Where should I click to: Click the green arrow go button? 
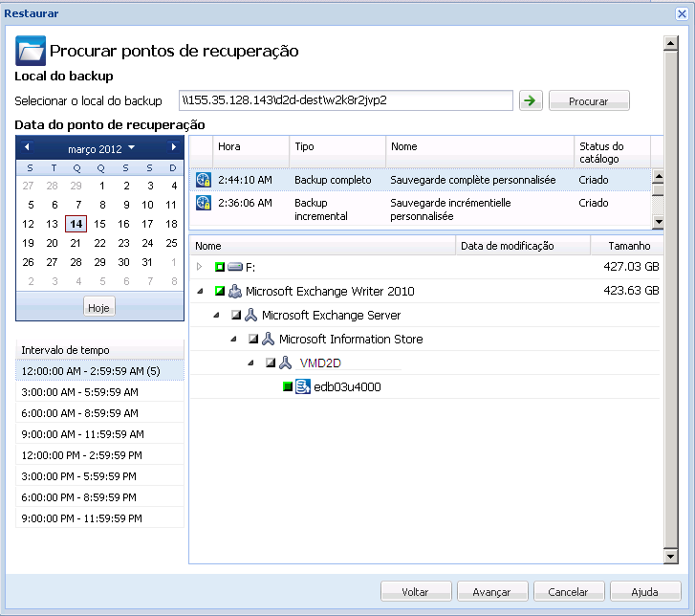point(530,100)
